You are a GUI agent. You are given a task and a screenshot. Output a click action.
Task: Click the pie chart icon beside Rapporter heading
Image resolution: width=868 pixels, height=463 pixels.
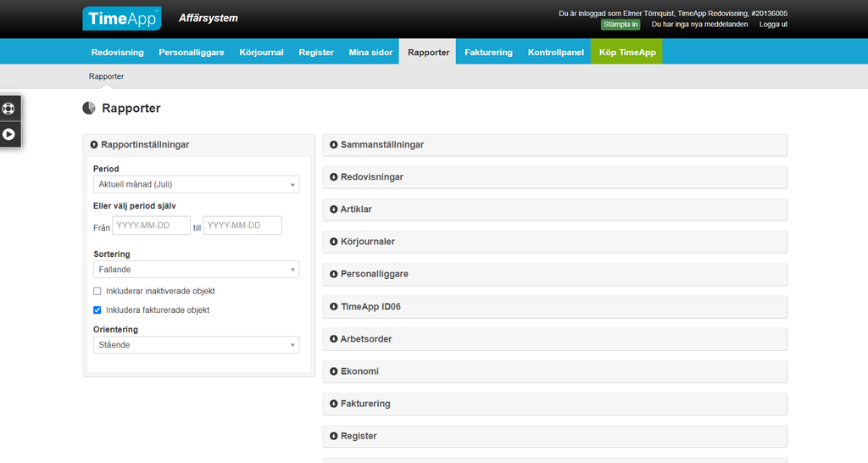89,109
